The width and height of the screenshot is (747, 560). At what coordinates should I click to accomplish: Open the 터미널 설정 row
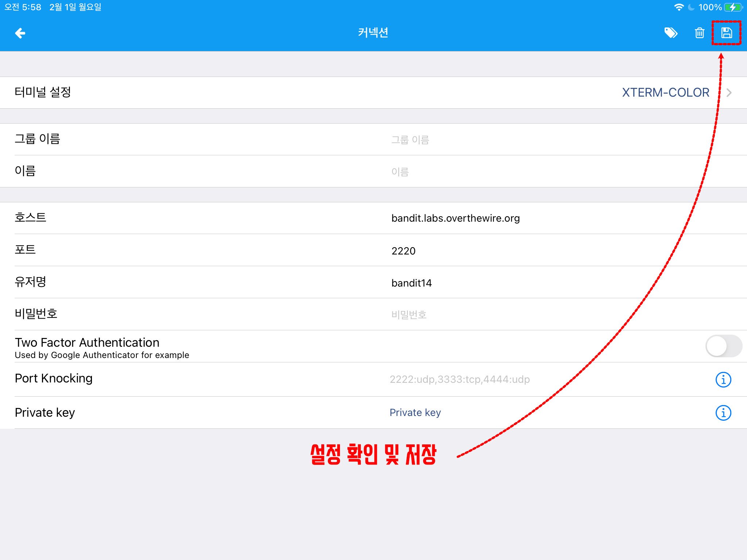click(43, 92)
